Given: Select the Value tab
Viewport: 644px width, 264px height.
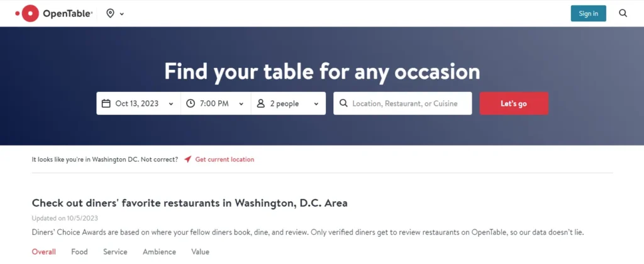Looking at the screenshot, I should tap(200, 251).
